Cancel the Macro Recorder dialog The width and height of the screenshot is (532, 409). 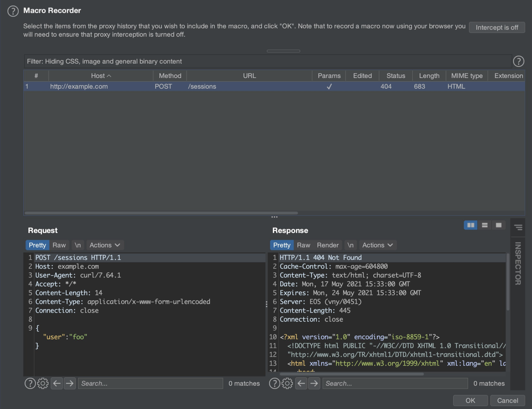[507, 401]
